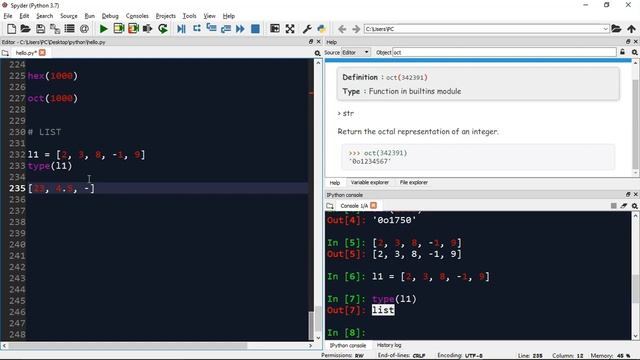The height and width of the screenshot is (360, 640).
Task: Click the editor horizontal scrollbar
Action: pos(128,346)
